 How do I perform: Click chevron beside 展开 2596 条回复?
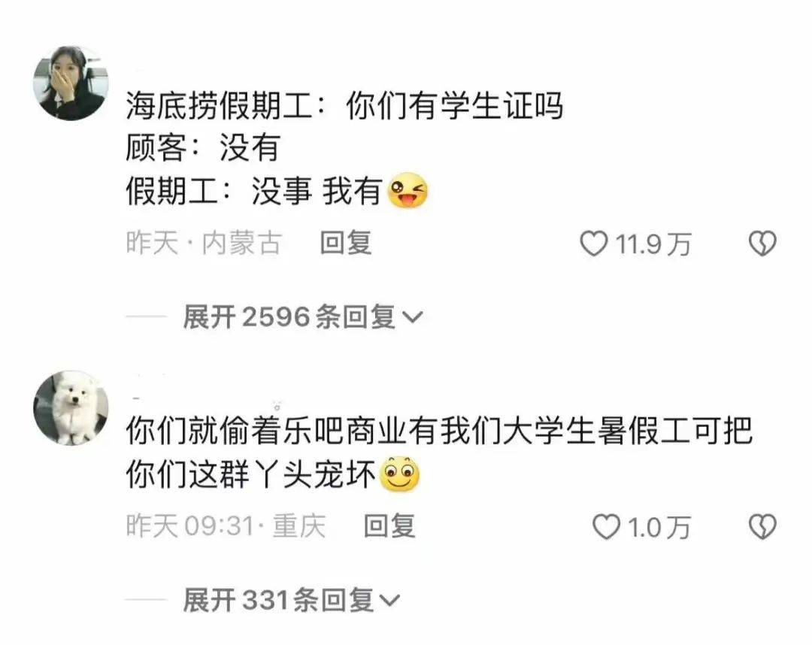413,317
